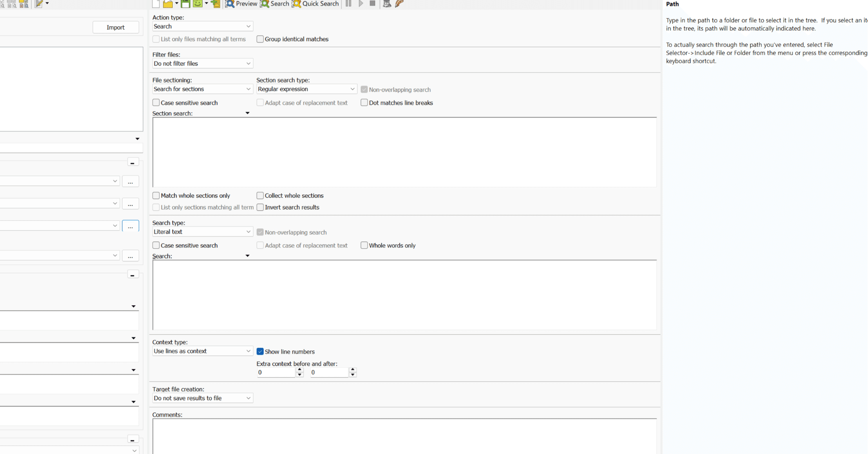This screenshot has height=454, width=868.
Task: Open the arrow menu beside the notepad icon
Action: 47,4
